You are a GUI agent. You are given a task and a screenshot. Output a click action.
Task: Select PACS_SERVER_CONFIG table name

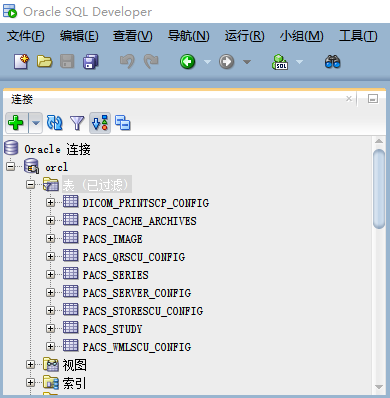click(137, 293)
